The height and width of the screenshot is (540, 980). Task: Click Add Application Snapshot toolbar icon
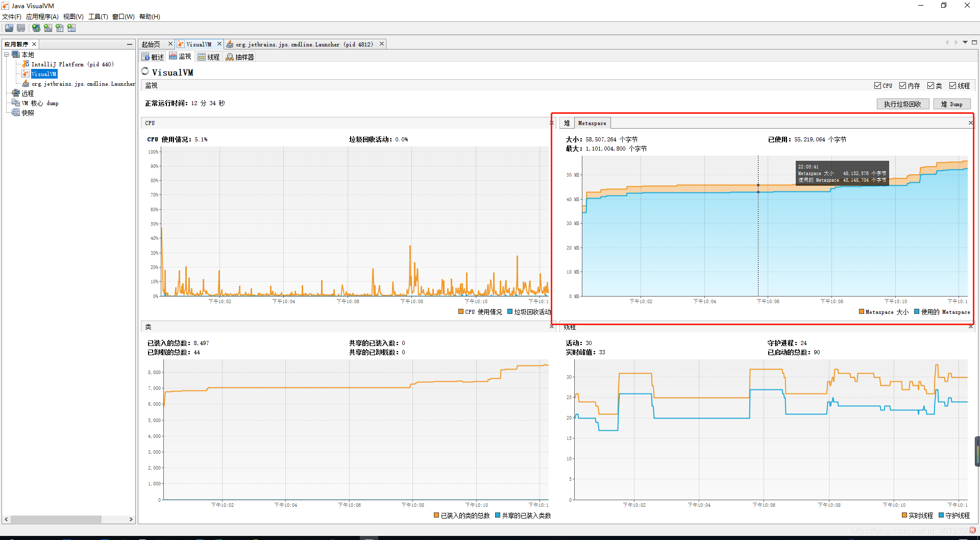71,28
